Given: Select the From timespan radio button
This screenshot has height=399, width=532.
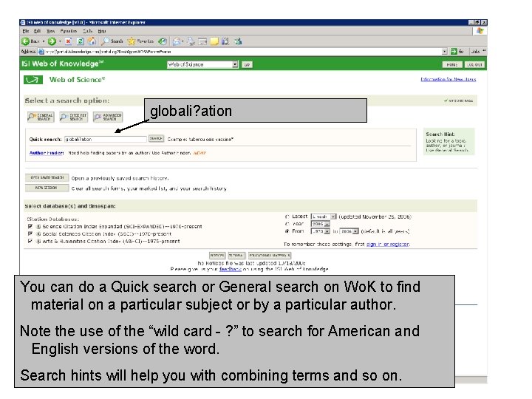Looking at the screenshot, I should coord(287,231).
